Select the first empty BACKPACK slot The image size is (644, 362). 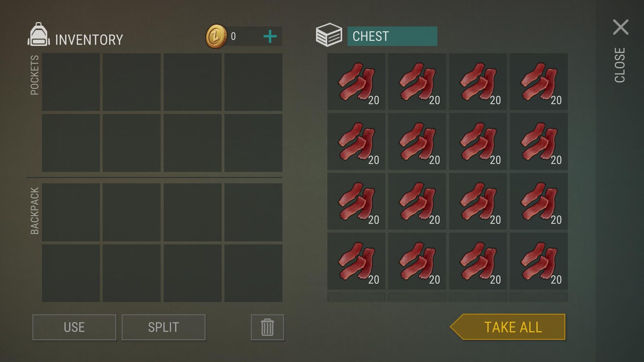tap(71, 212)
